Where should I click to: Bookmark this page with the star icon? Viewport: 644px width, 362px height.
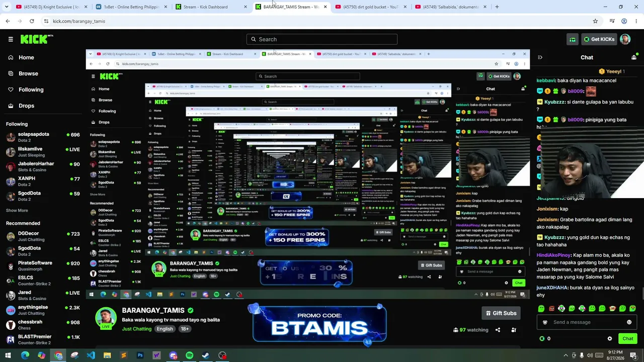click(x=595, y=21)
